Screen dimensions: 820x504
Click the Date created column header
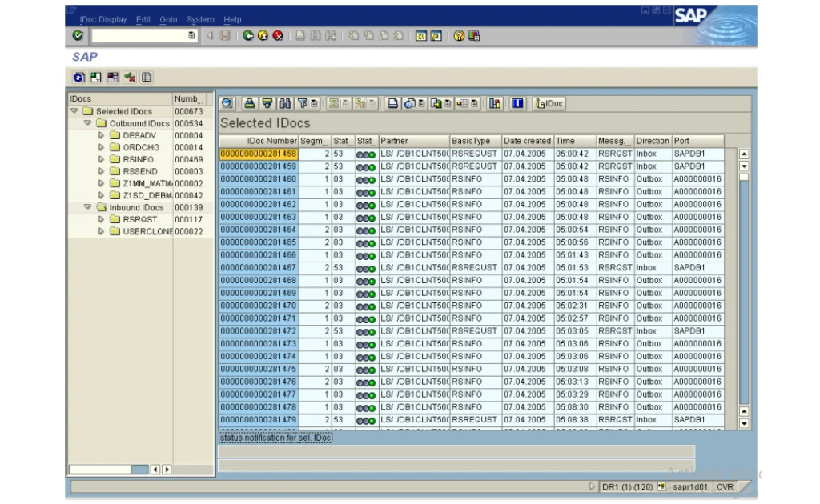coord(528,141)
